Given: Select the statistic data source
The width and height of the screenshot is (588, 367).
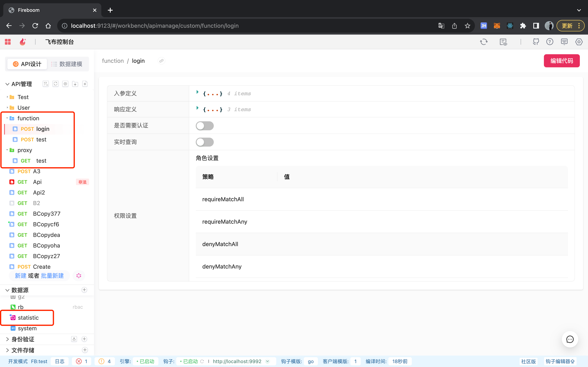Looking at the screenshot, I should (x=28, y=318).
